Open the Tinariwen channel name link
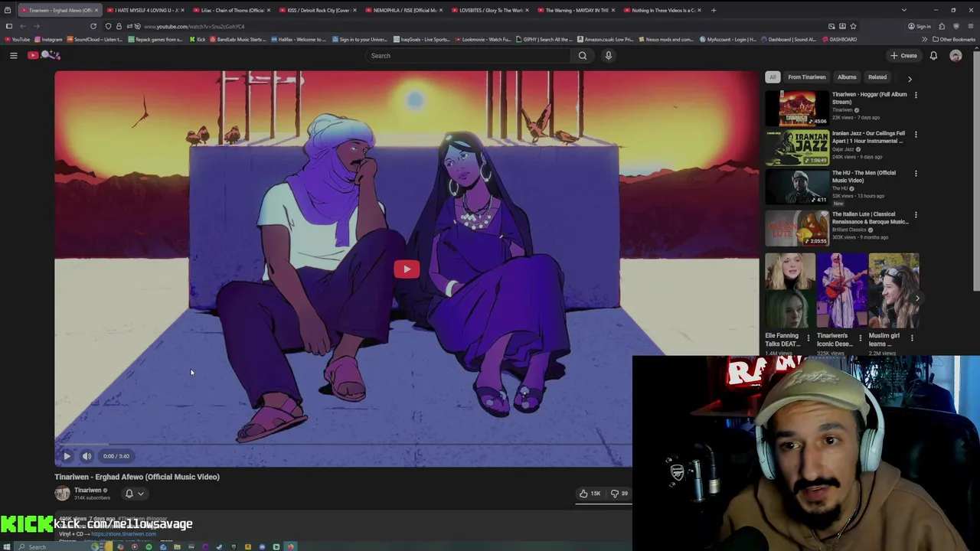Image resolution: width=980 pixels, height=551 pixels. tap(87, 490)
